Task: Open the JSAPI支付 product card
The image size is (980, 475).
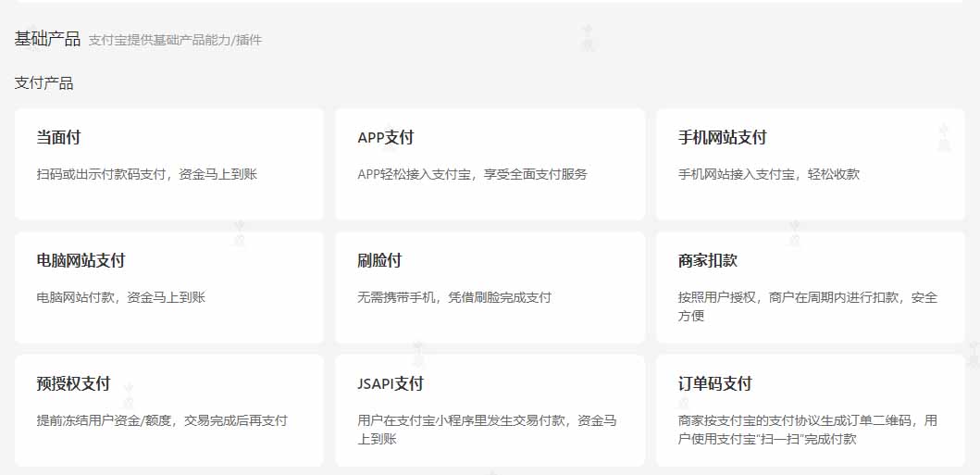Action: (490, 410)
